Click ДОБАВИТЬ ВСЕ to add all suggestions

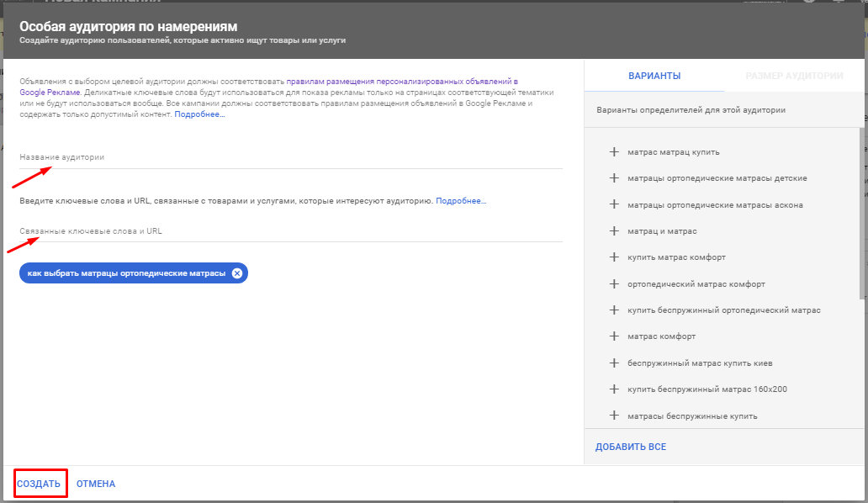pos(630,447)
